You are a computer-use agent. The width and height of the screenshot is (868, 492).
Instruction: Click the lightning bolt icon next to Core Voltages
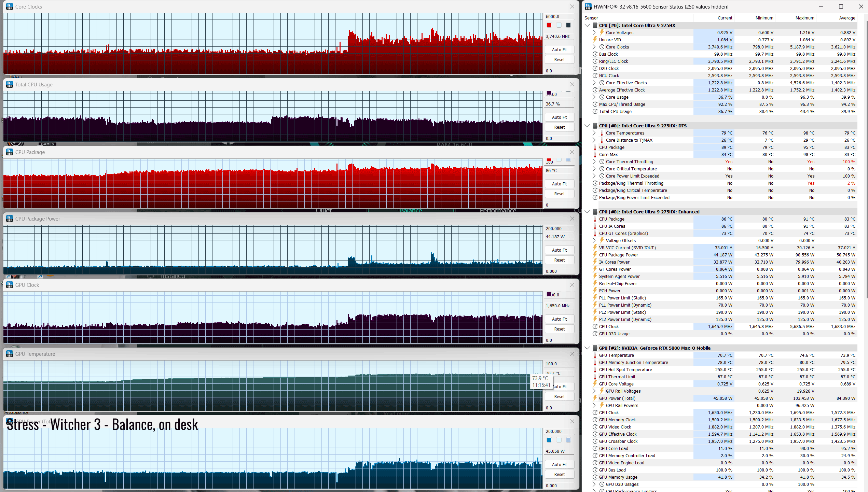(x=602, y=32)
